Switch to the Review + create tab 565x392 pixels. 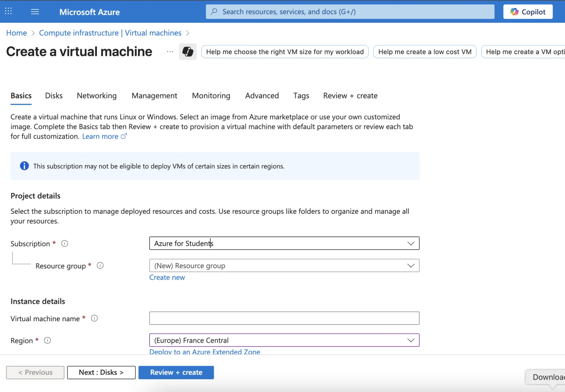[x=351, y=96]
